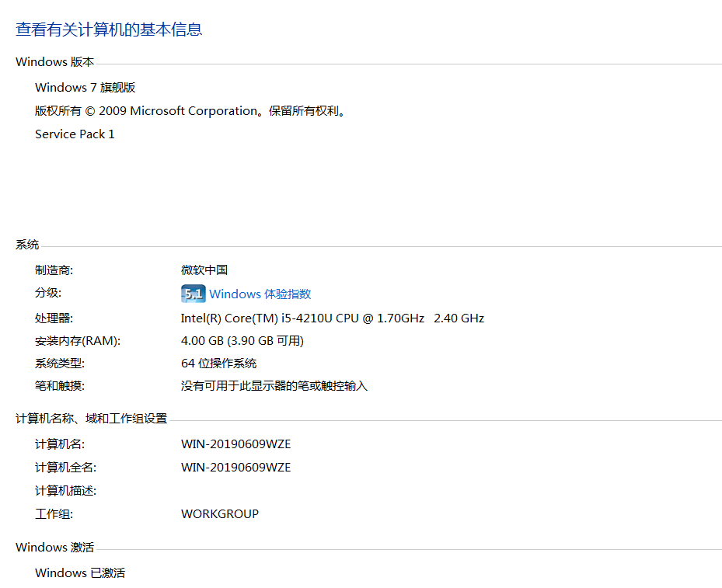
Task: Click the 安装内存(RAM) label
Action: tap(78, 341)
